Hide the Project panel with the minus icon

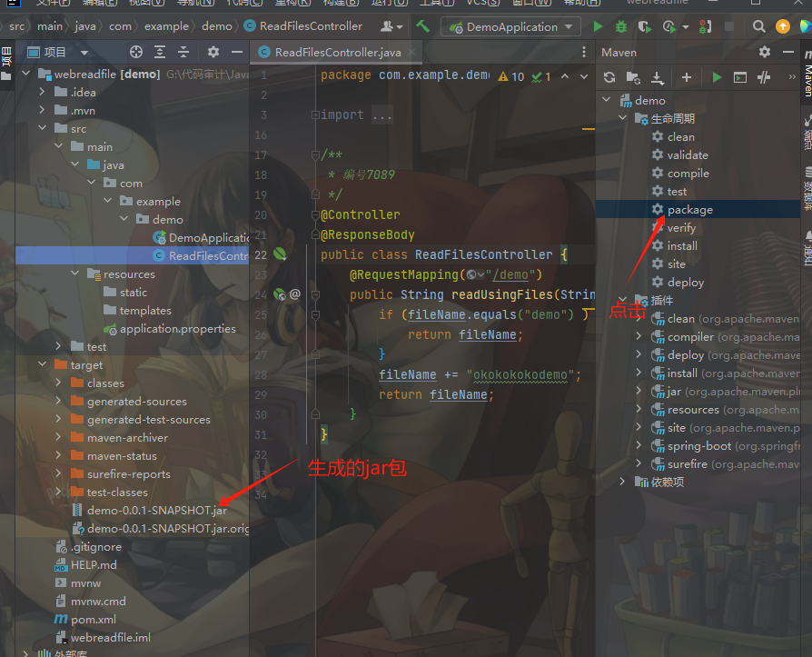237,52
